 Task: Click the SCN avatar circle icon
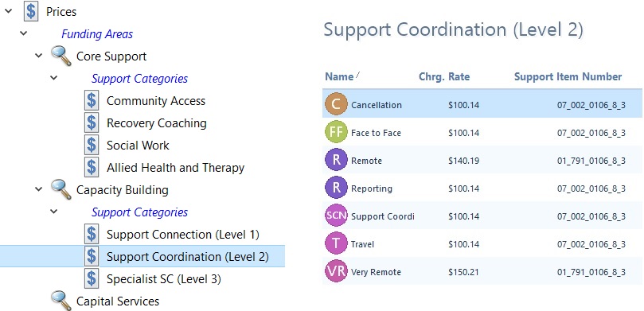pyautogui.click(x=336, y=216)
